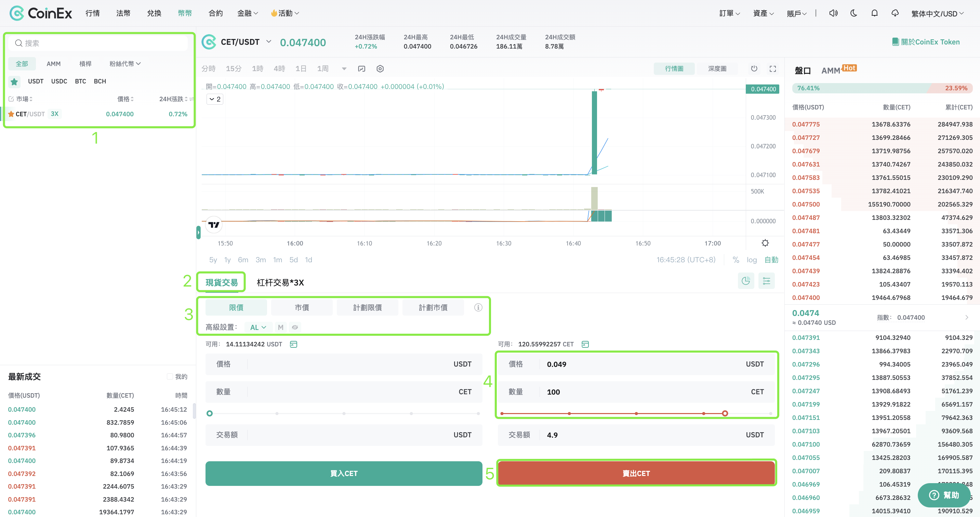980x517 pixels.
Task: Open the app download cloud icon
Action: (895, 13)
